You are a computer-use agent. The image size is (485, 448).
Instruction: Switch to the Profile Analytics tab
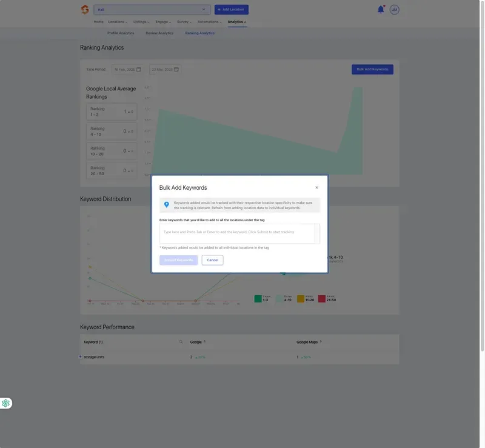[121, 33]
